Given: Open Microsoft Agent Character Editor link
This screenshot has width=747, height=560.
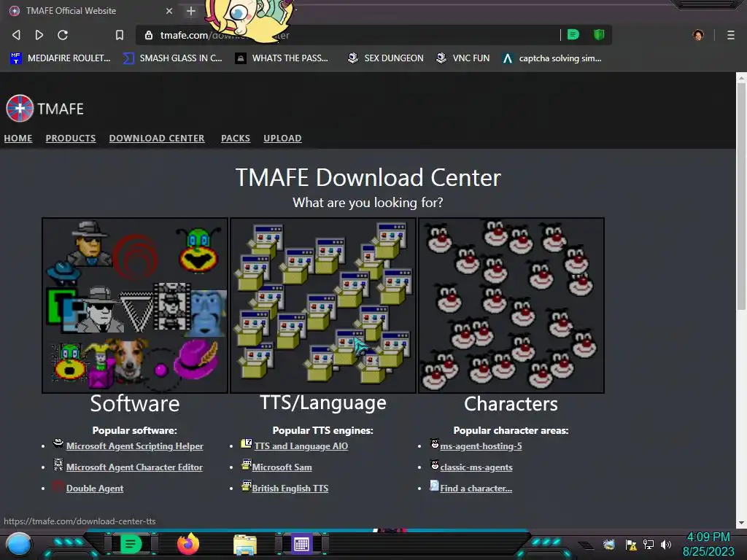Looking at the screenshot, I should (134, 467).
